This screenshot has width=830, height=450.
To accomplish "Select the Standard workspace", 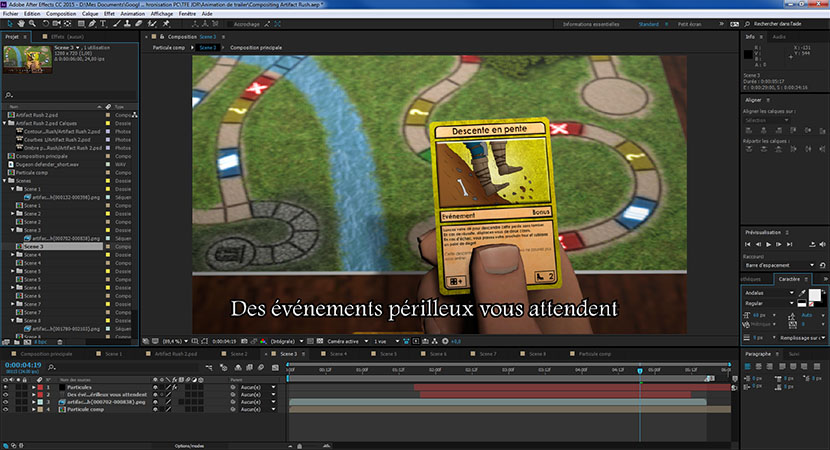I will pyautogui.click(x=648, y=24).
